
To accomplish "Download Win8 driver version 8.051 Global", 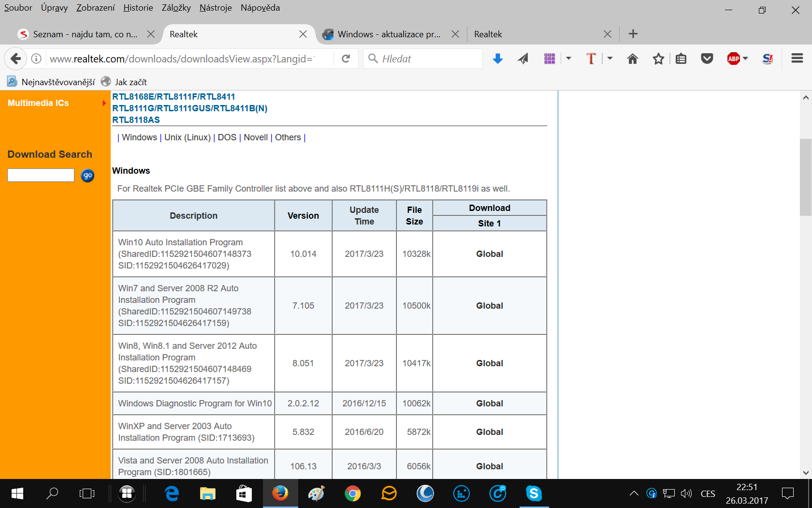I will (490, 363).
